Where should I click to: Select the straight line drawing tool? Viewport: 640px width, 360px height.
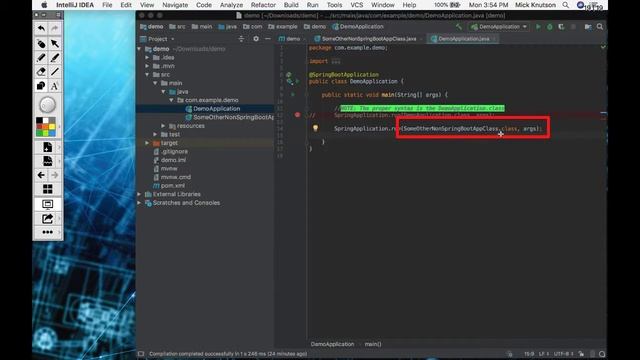tap(55, 72)
